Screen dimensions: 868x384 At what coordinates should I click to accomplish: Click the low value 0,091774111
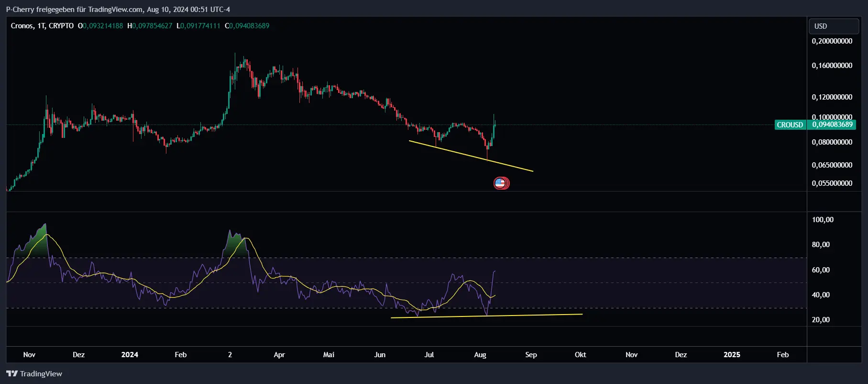point(200,26)
